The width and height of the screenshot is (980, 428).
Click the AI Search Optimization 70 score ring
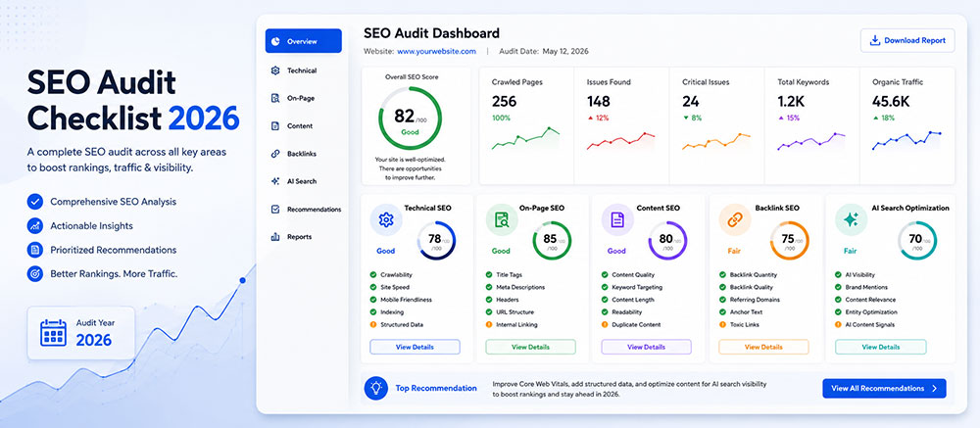click(x=917, y=241)
